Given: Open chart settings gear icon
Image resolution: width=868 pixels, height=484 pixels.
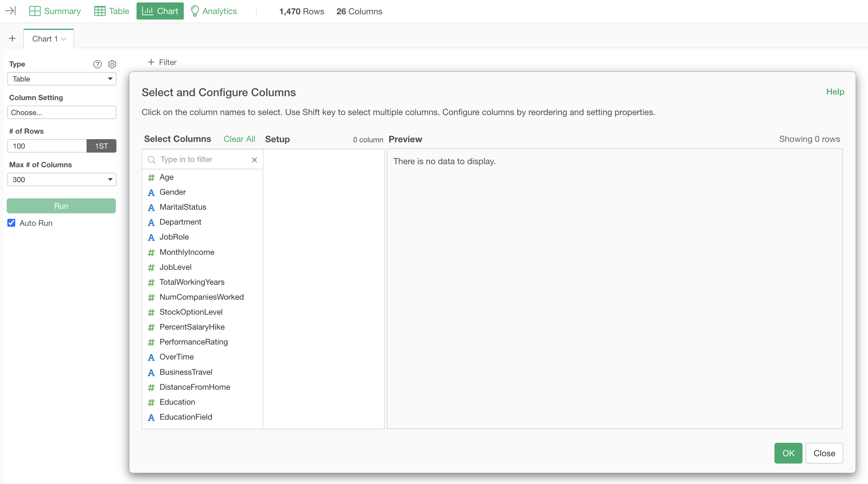Looking at the screenshot, I should [112, 64].
